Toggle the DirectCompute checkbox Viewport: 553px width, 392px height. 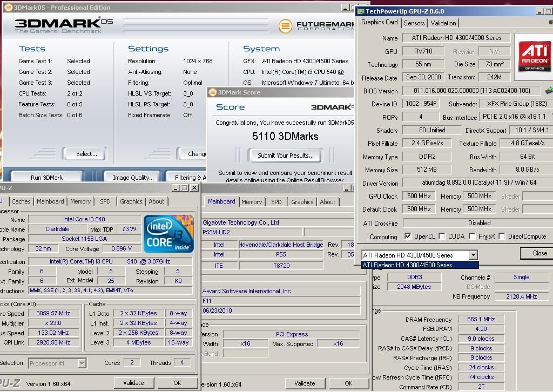tap(502, 236)
